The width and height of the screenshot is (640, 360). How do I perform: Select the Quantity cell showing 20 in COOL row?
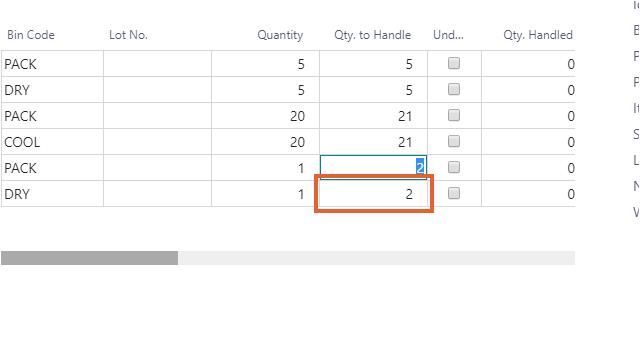click(266, 142)
